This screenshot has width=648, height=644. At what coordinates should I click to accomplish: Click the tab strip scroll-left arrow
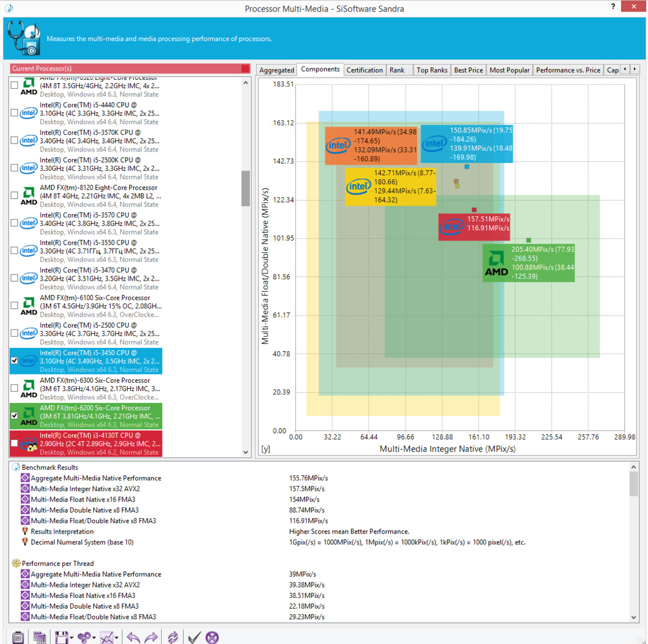[x=625, y=69]
